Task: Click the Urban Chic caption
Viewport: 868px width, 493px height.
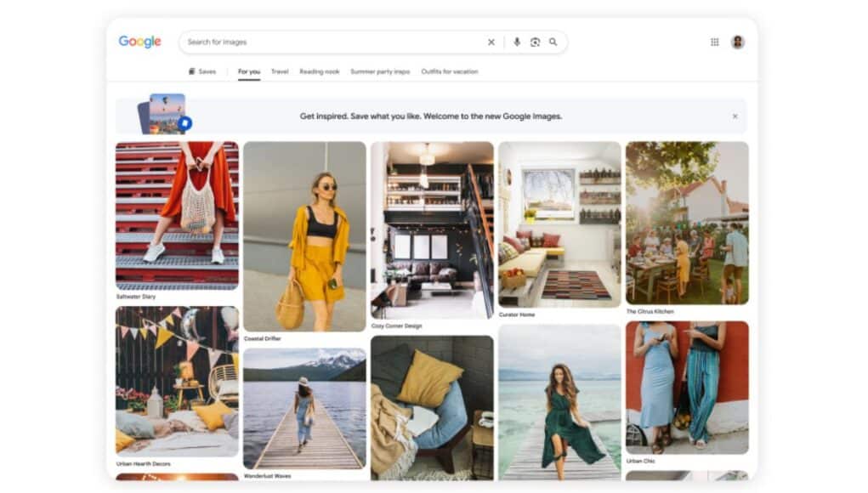Action: 640,461
